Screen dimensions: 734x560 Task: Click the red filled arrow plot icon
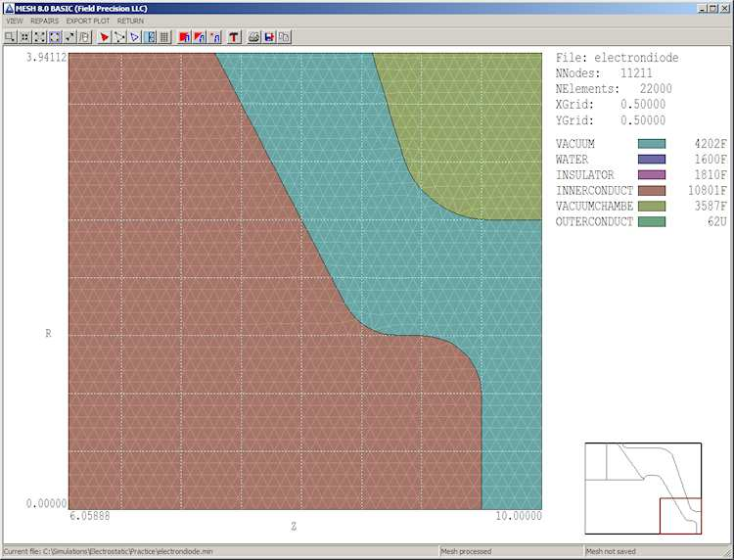[105, 37]
